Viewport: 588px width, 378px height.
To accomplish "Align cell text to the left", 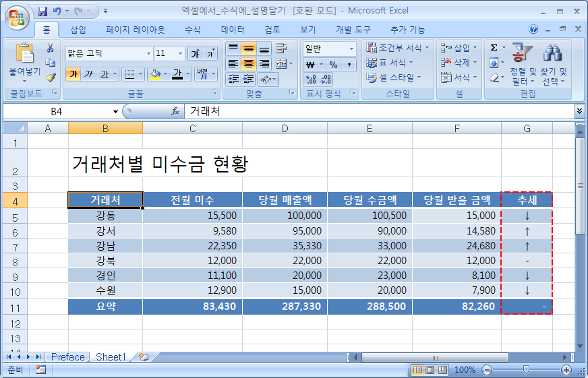I will coord(233,64).
